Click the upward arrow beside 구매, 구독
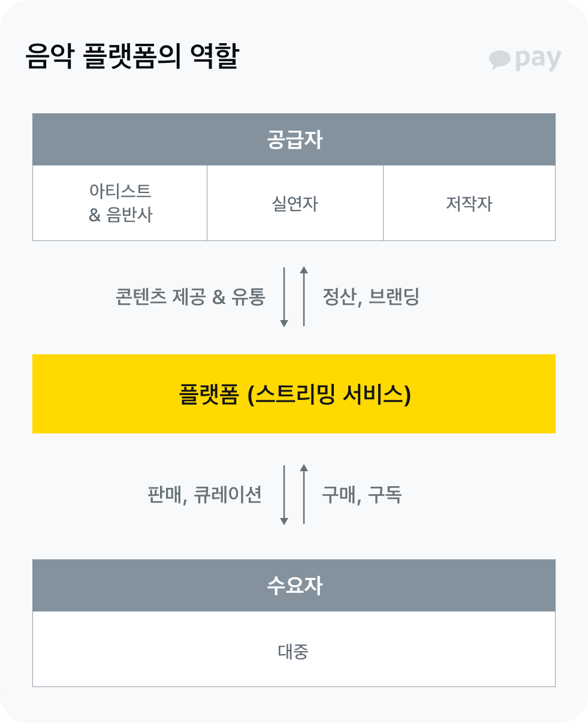The height and width of the screenshot is (723, 588). point(304,495)
